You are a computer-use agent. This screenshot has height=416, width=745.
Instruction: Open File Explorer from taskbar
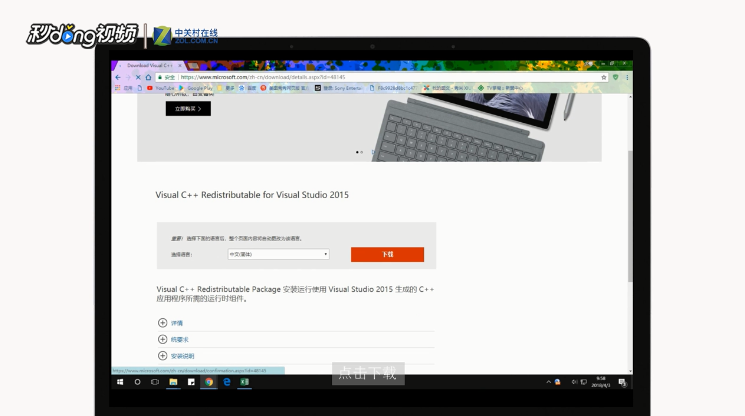coord(173,382)
